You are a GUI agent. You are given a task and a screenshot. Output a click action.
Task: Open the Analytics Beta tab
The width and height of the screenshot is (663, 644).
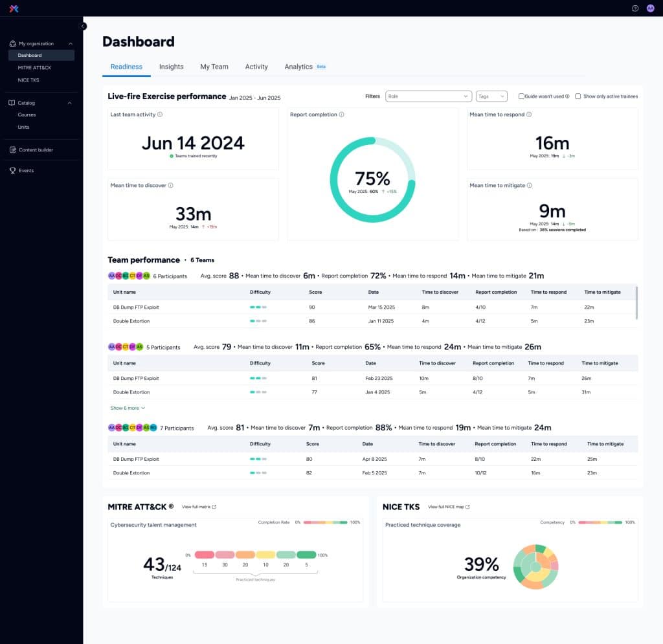(298, 67)
